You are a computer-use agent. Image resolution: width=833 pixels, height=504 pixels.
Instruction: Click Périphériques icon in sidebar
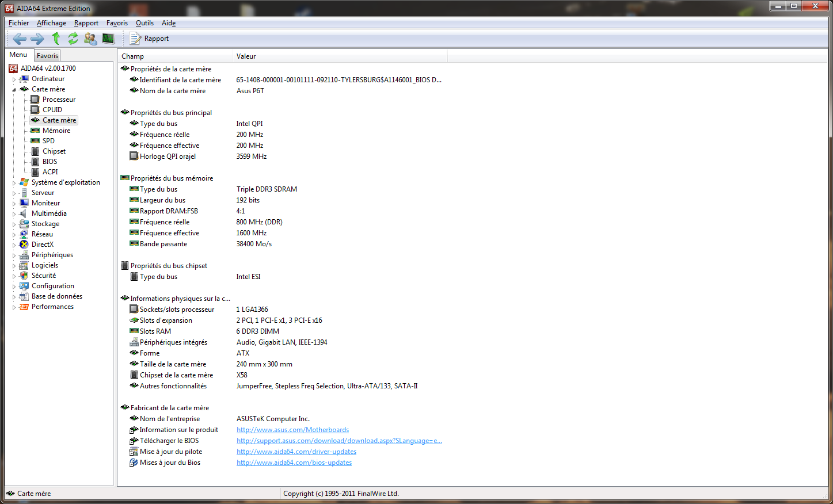click(24, 255)
